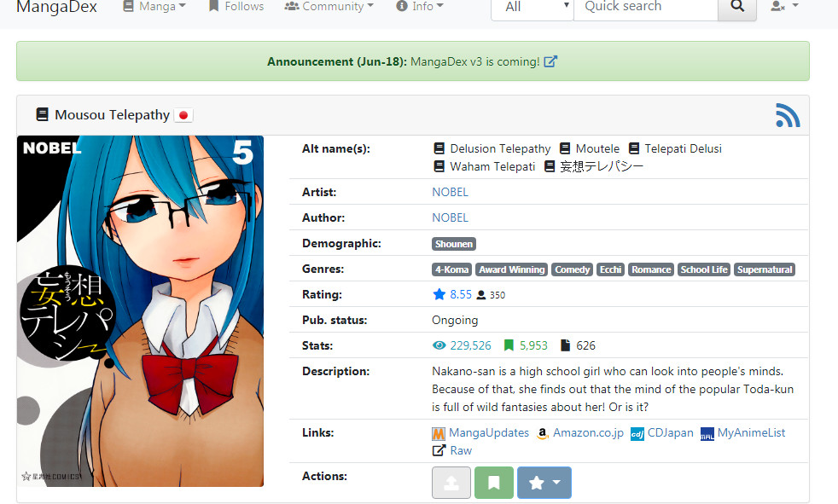Screen dimensions: 838x504
Task: Click the book icon beside Mousou Telepathy title
Action: (42, 114)
